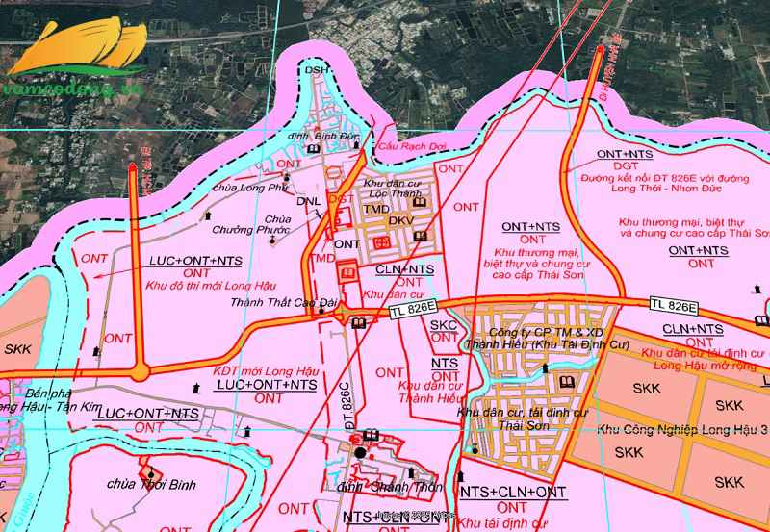Click the black dot marker on ĐT 826C
The image size is (770, 532).
pos(359,451)
